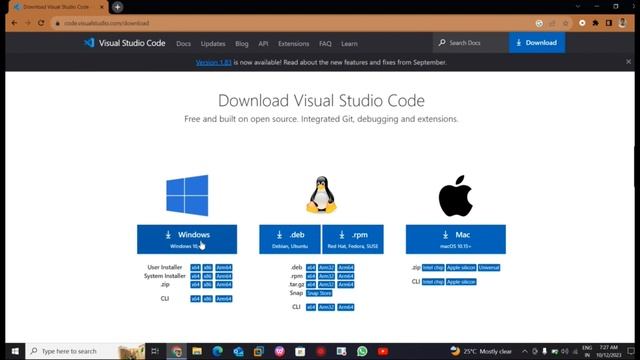The height and width of the screenshot is (360, 640).
Task: Switch to Chrome in the taskbar
Action: (x=177, y=351)
